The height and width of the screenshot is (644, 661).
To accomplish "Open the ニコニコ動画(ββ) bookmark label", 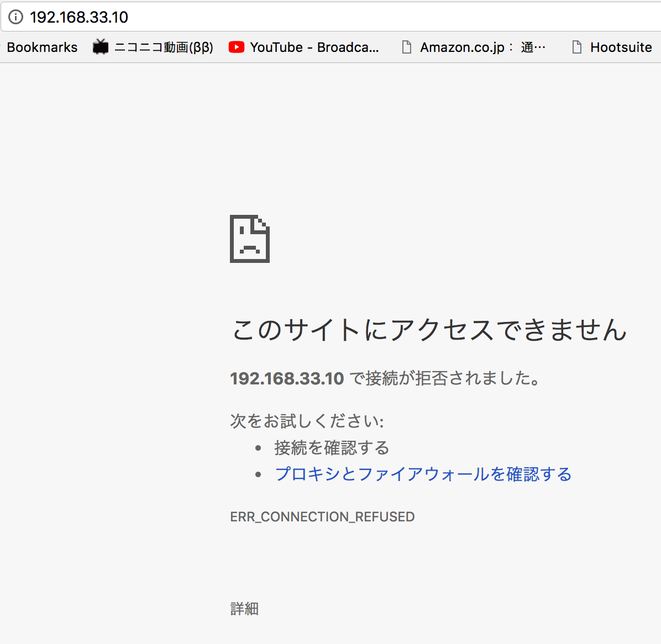I will (x=164, y=47).
